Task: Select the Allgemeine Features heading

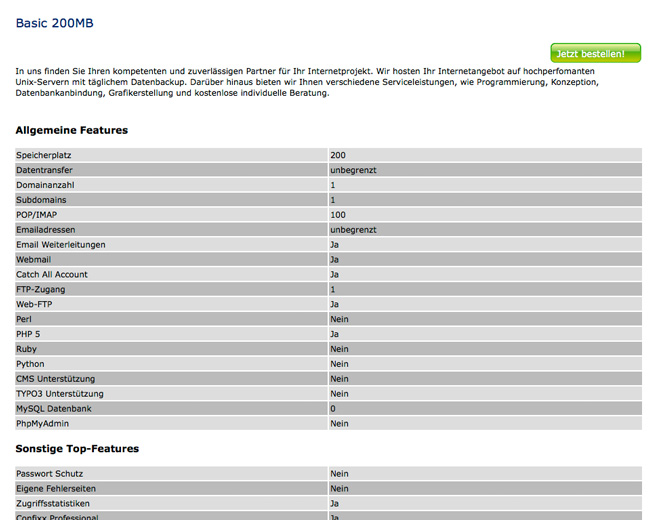Action: tap(72, 130)
